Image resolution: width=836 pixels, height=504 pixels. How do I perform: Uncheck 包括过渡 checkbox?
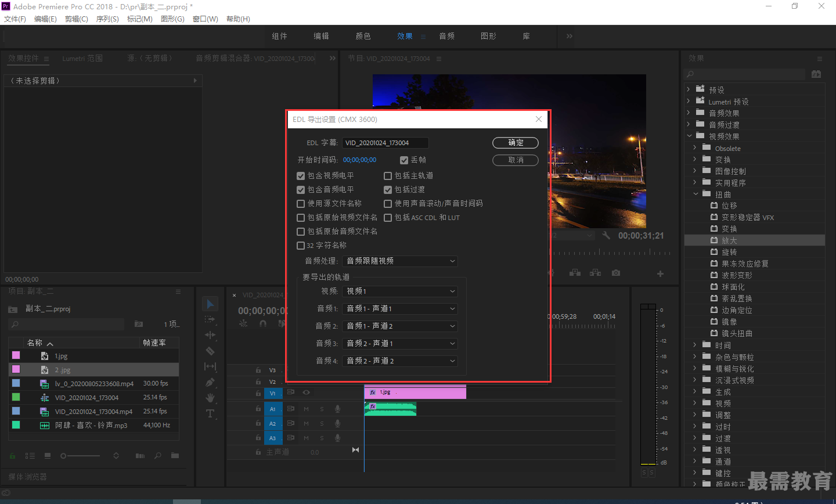pyautogui.click(x=388, y=190)
